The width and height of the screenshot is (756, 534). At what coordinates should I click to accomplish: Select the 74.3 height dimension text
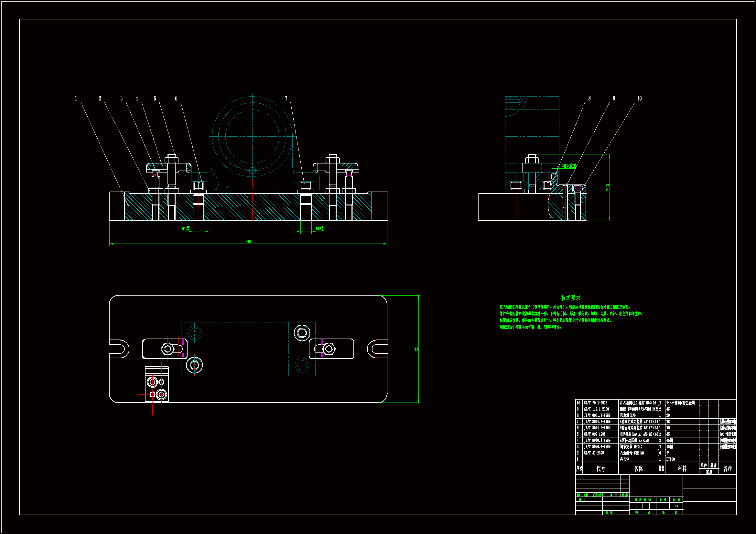[x=608, y=187]
